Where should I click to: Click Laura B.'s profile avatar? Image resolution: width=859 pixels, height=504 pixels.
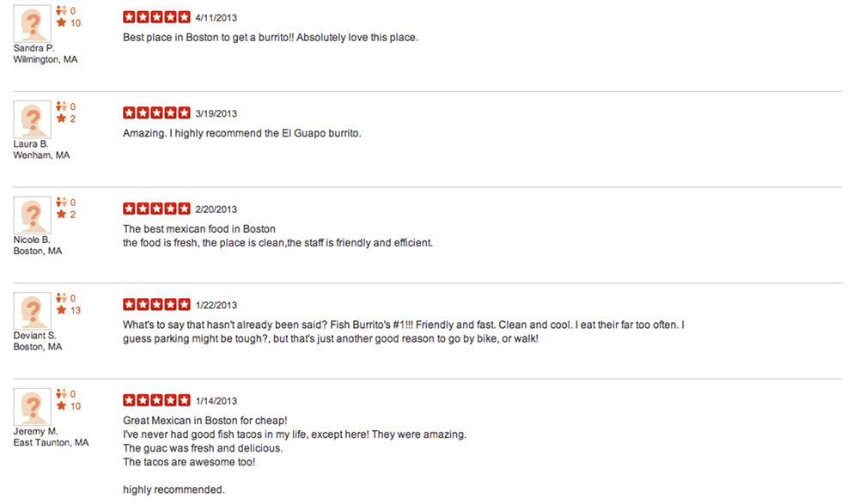point(32,119)
